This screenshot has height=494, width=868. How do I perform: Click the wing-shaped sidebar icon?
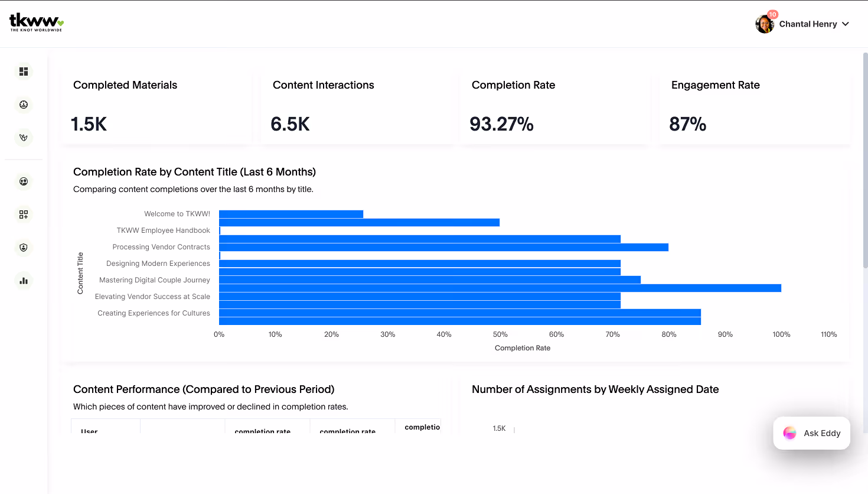(x=23, y=137)
